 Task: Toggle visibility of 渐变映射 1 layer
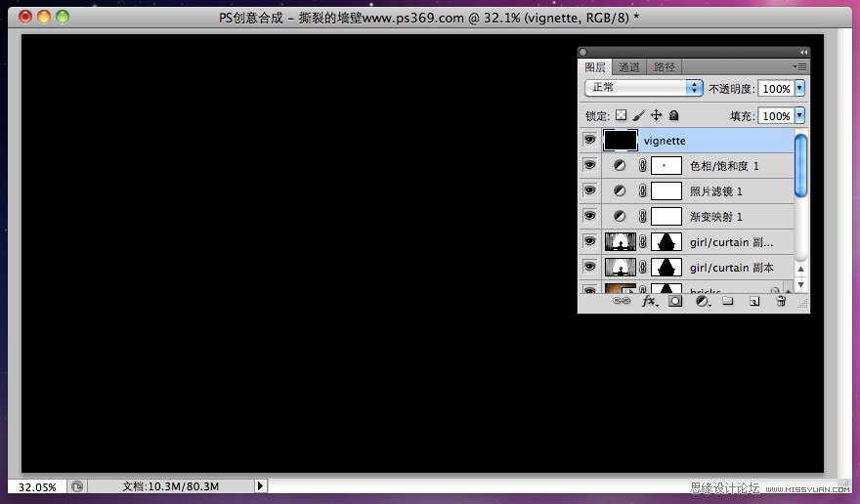tap(589, 216)
